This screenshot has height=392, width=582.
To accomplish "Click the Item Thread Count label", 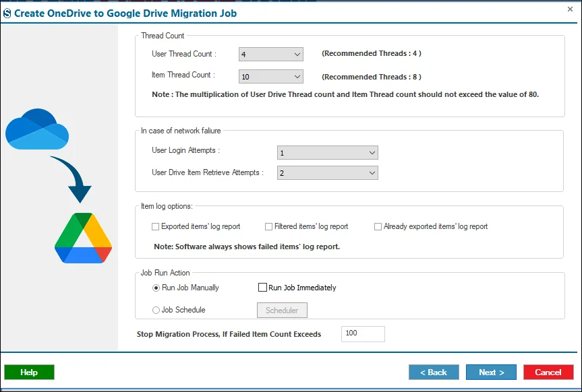I will (183, 75).
